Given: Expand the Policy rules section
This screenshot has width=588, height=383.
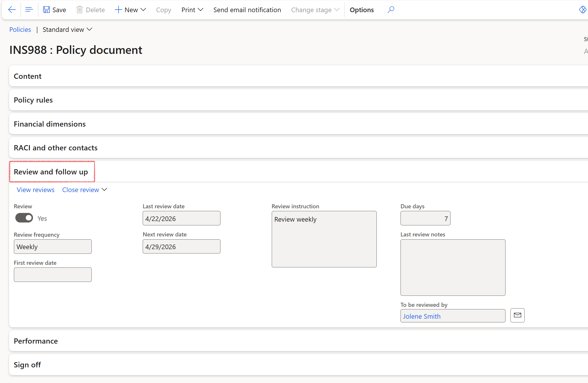Looking at the screenshot, I should pyautogui.click(x=298, y=100).
